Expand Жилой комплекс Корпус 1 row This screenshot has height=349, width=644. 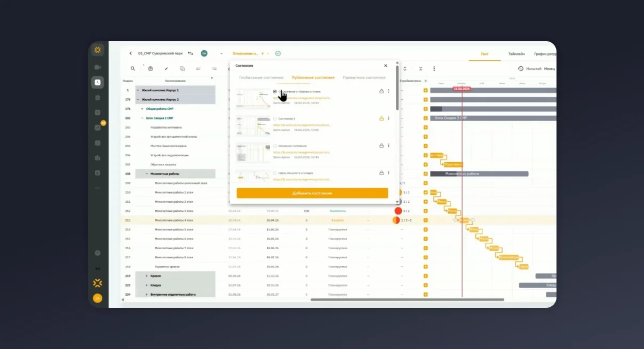click(138, 90)
